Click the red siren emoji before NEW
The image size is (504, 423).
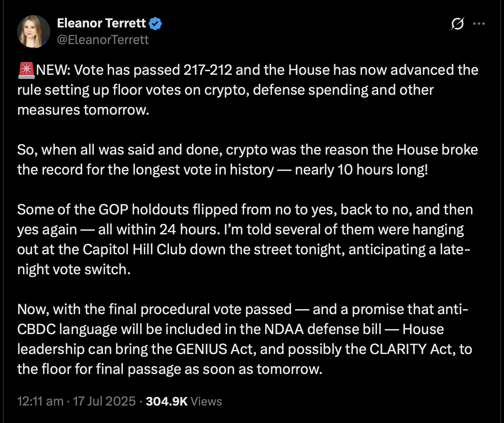click(26, 70)
